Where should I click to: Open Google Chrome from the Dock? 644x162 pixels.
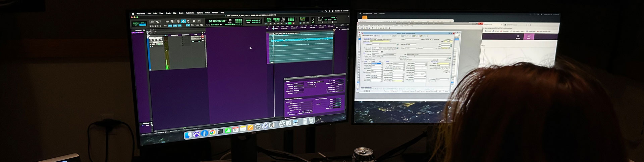click(x=213, y=132)
